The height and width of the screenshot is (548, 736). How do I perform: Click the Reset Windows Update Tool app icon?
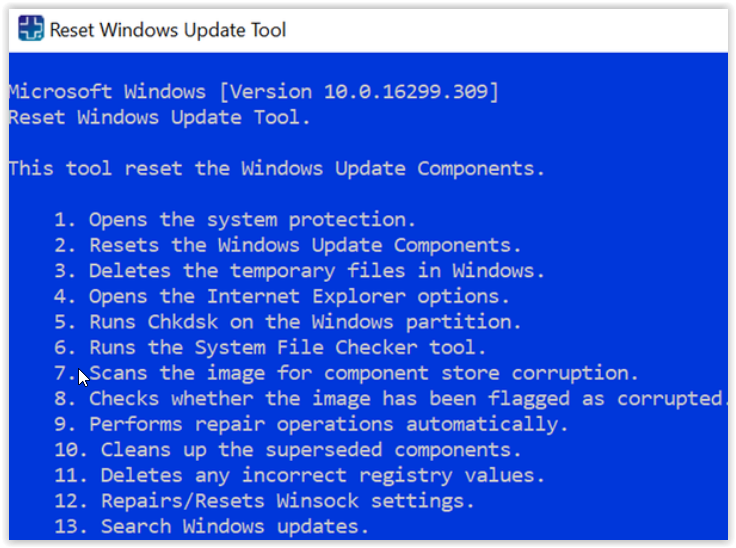click(x=31, y=28)
